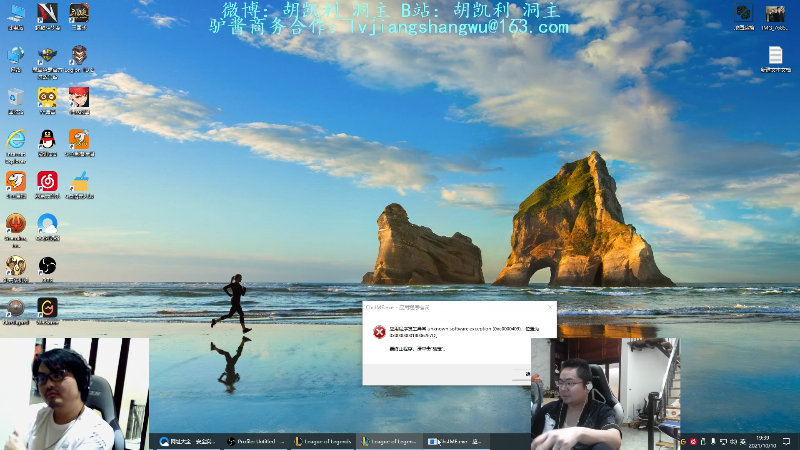This screenshot has width=800, height=450.
Task: Open the golden winged emblem game shortcut
Action: click(x=47, y=62)
